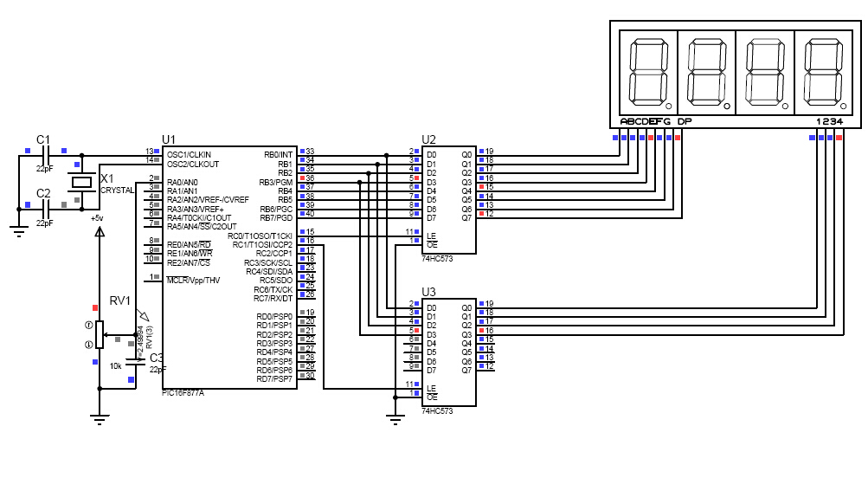Click the 74HC573 label under U3

437,411
